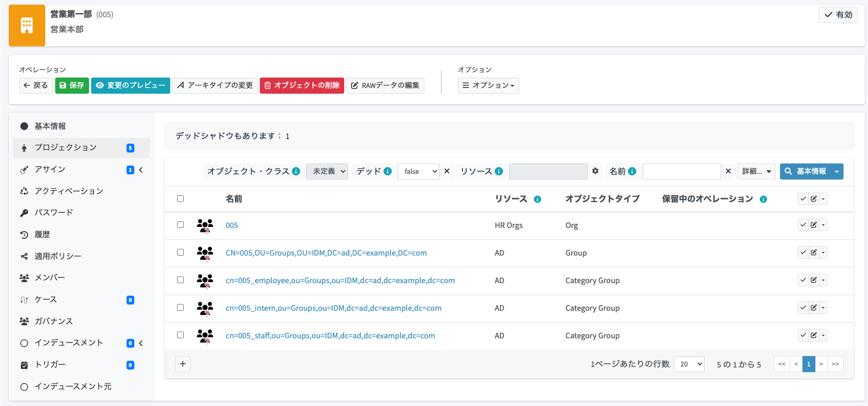This screenshot has width=868, height=406.
Task: Open アクティベーション side menu item
Action: (x=81, y=191)
